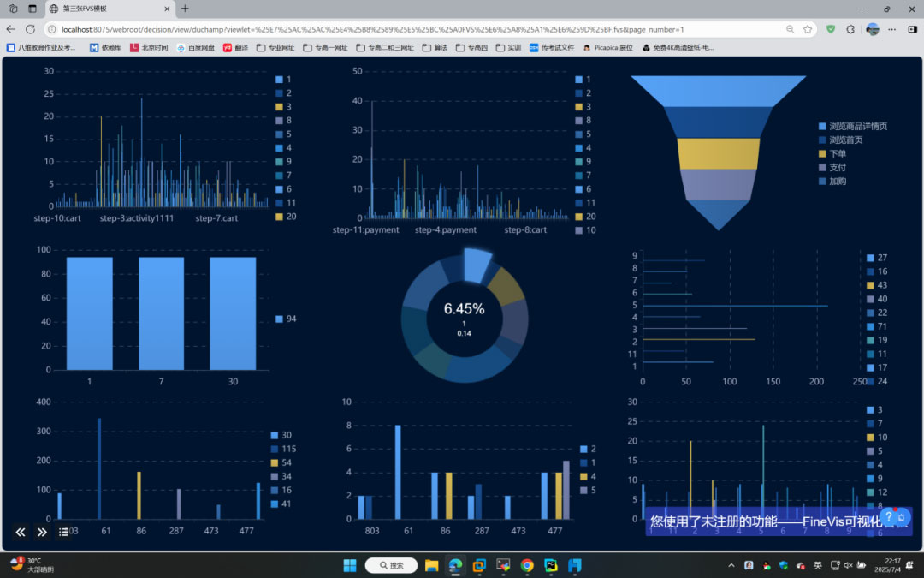Image resolution: width=924 pixels, height=578 pixels.
Task: Open the 百度网盘 bookmark
Action: click(195, 47)
